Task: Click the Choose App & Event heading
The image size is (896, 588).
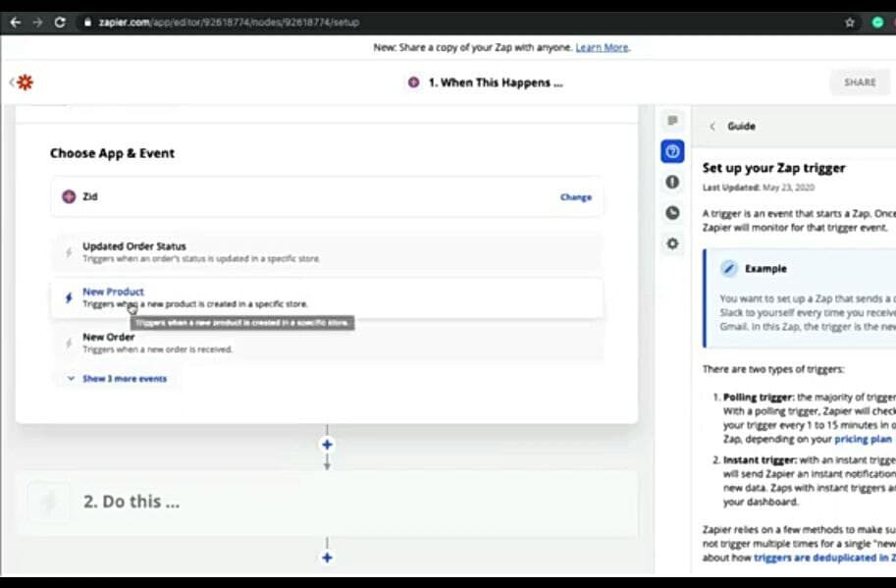Action: [x=113, y=153]
